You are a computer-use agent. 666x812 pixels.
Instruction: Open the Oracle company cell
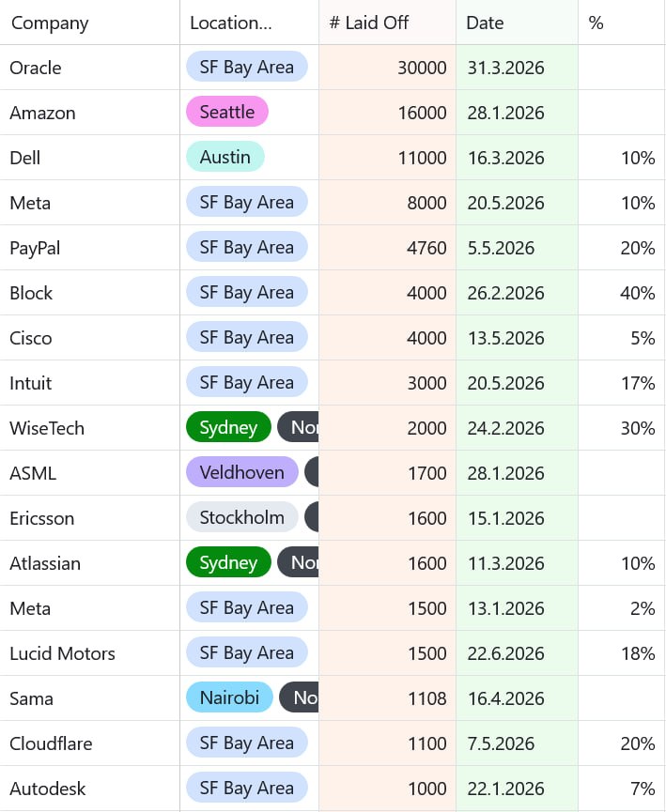click(89, 68)
